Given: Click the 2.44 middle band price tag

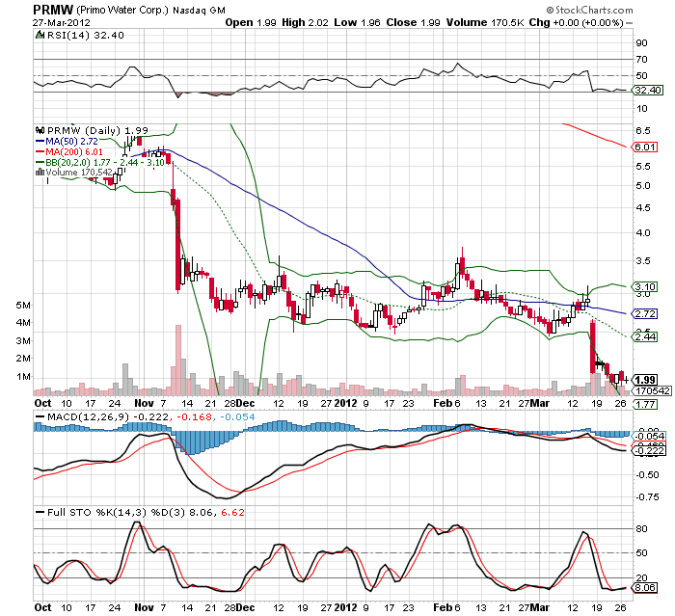Looking at the screenshot, I should point(644,336).
